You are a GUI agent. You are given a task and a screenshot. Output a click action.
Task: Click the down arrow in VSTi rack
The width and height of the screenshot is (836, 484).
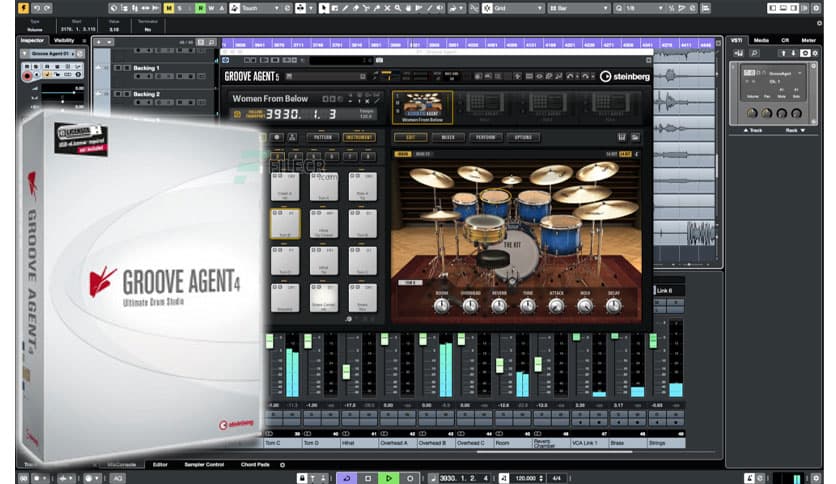[x=794, y=53]
